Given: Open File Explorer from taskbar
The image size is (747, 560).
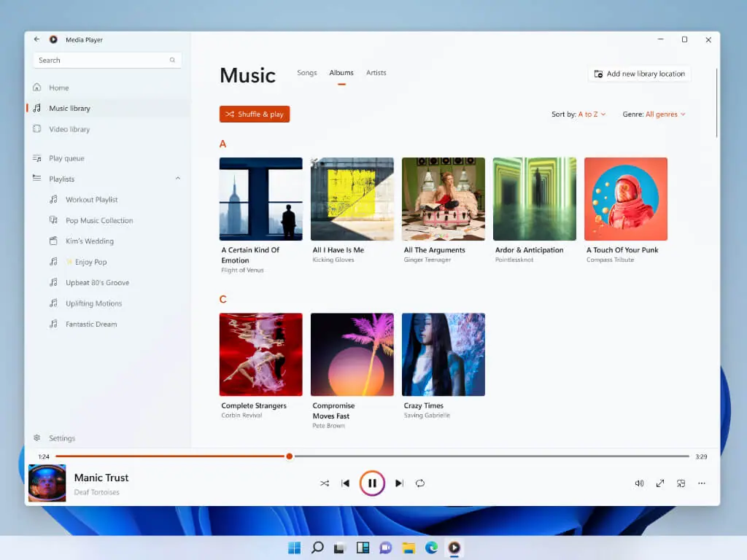Looking at the screenshot, I should [409, 548].
